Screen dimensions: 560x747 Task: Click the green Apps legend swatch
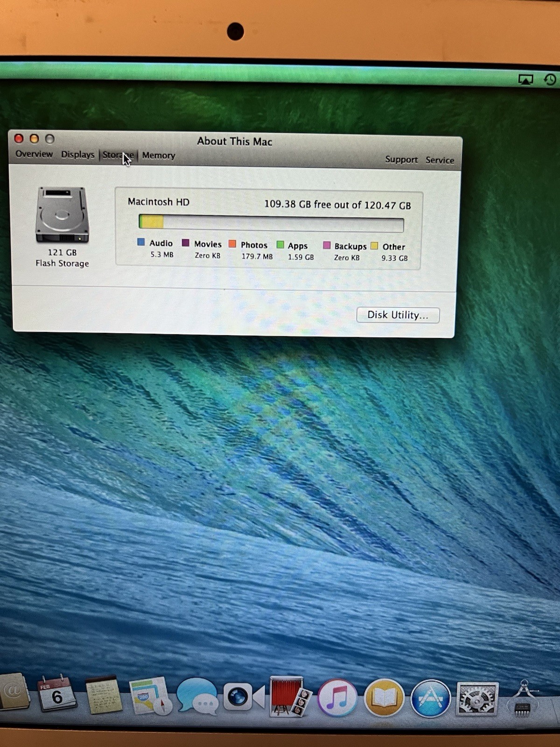point(280,245)
